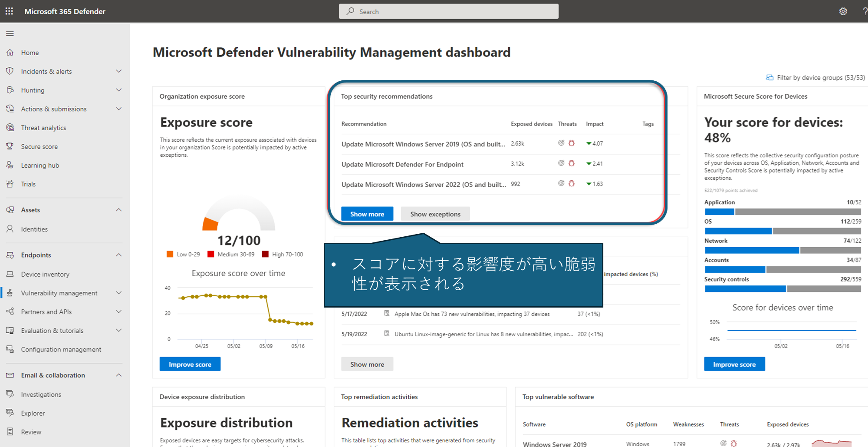Click event icon for Apple Mac Os vulnerabilities row
868x447 pixels.
click(387, 314)
